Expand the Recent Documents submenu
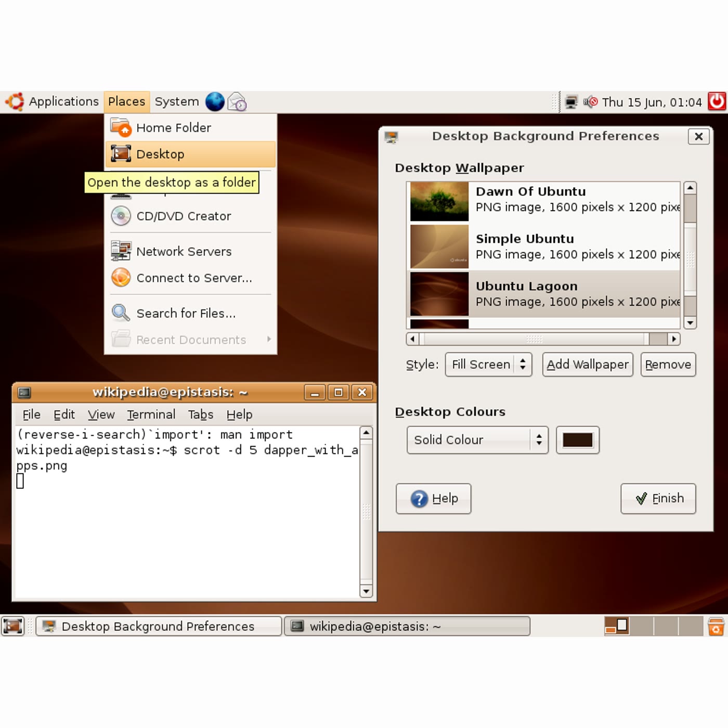 coord(190,340)
